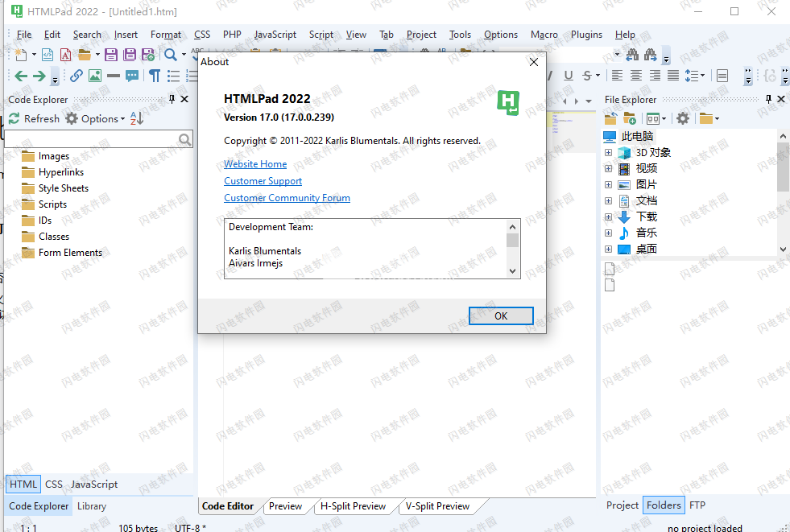Click the magnifier Find icon in the toolbar
This screenshot has width=790, height=532.
(x=171, y=55)
